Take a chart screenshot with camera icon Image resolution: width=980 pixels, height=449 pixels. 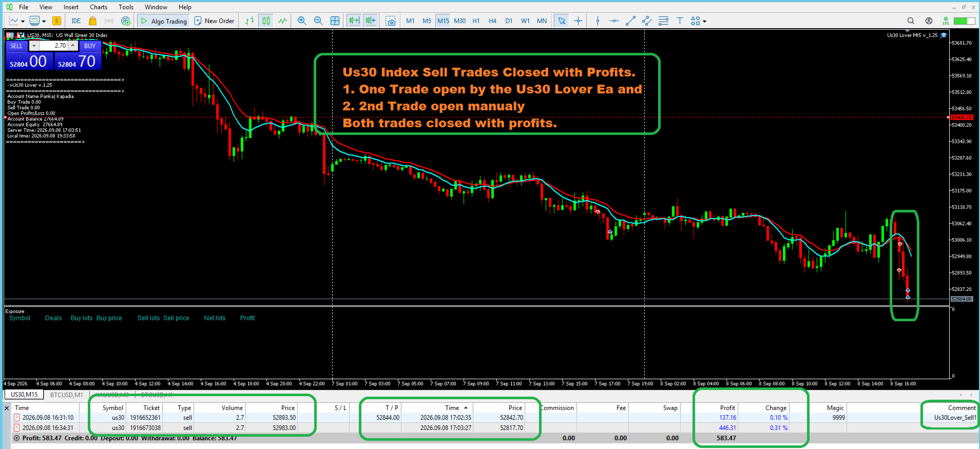pyautogui.click(x=391, y=21)
